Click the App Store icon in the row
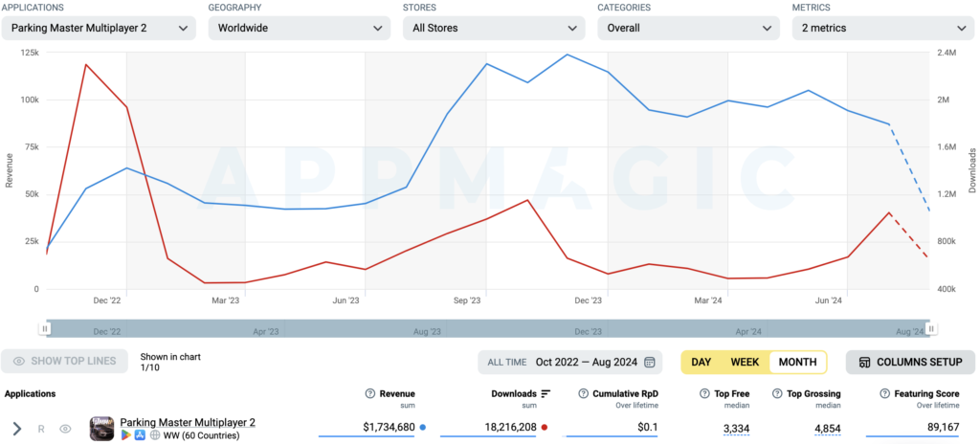 click(140, 435)
